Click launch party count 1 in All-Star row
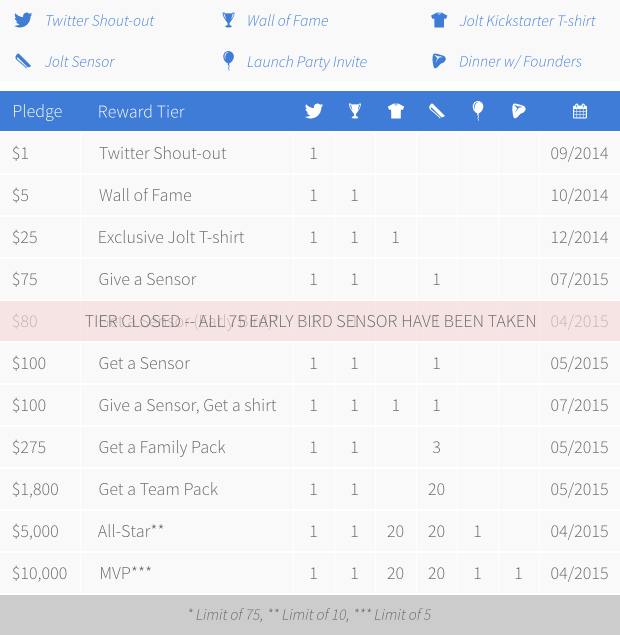The height and width of the screenshot is (635, 620). pyautogui.click(x=478, y=532)
